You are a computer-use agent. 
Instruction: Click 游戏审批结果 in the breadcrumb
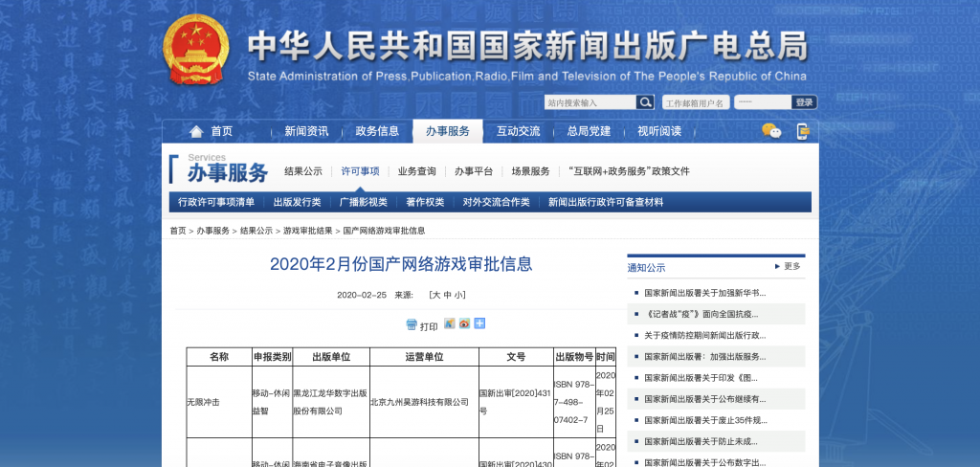click(307, 231)
